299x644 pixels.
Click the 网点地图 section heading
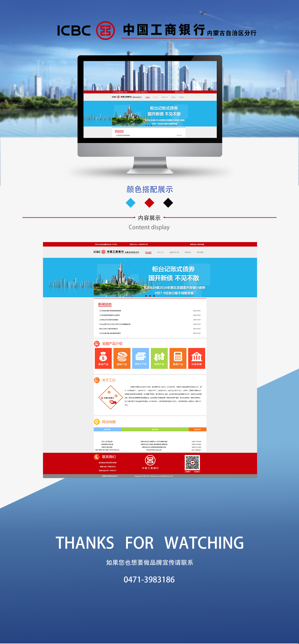point(109,422)
